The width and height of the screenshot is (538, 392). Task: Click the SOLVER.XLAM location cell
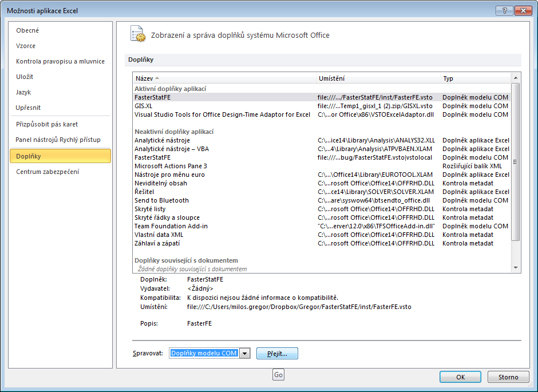(375, 192)
